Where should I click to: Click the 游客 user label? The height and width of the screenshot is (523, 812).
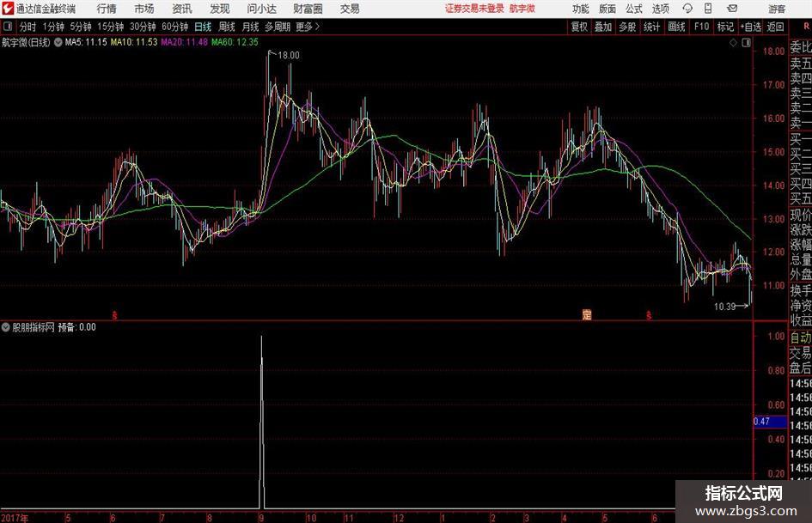(x=777, y=9)
